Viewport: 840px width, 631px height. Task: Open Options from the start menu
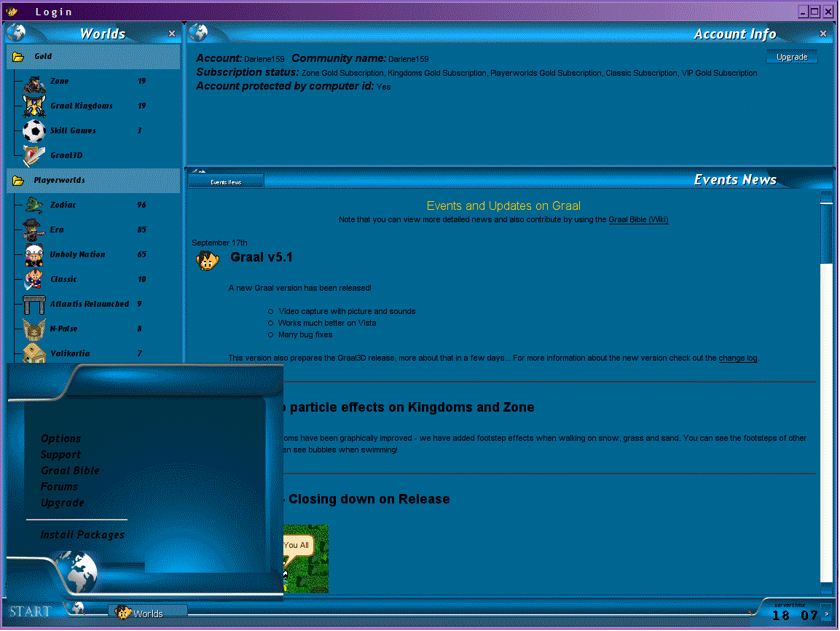click(60, 438)
